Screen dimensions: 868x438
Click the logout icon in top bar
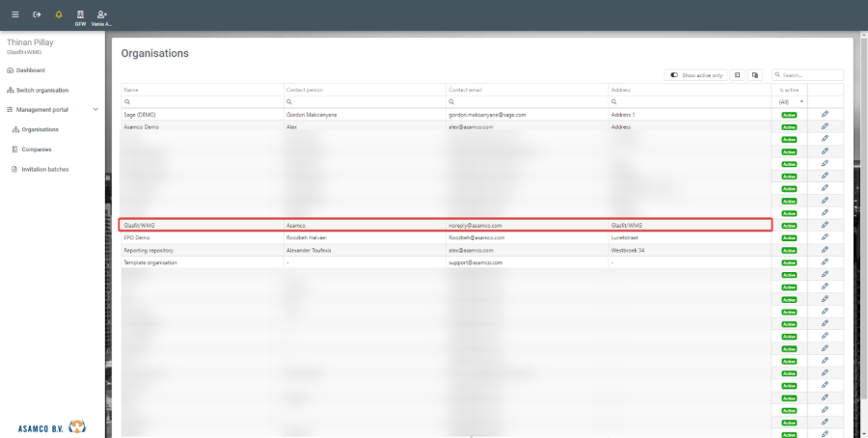click(x=37, y=14)
